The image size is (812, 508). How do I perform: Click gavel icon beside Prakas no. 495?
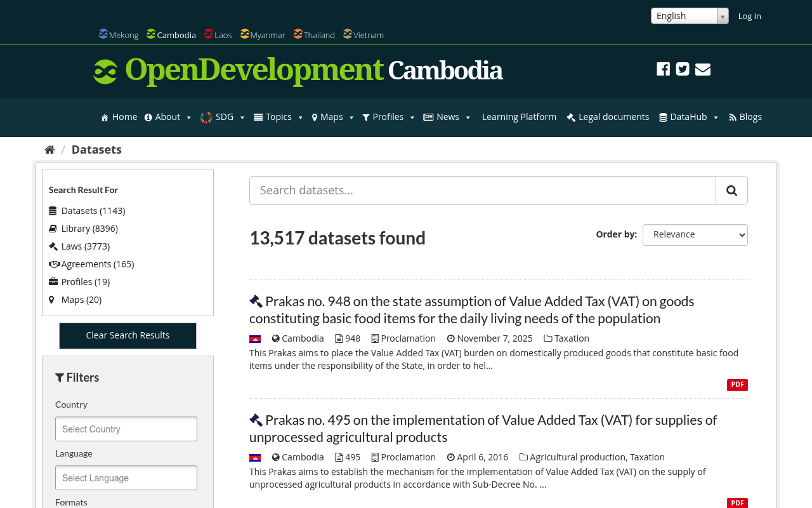pyautogui.click(x=256, y=420)
